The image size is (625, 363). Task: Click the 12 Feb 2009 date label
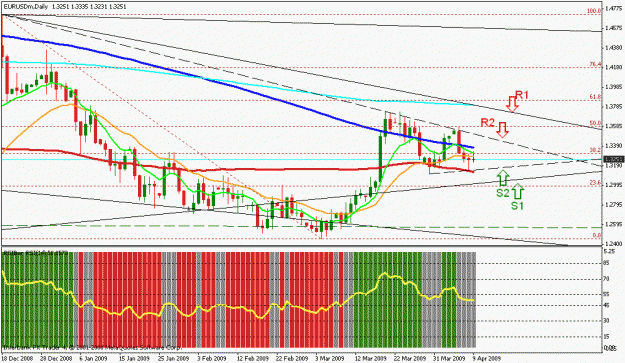[252, 358]
